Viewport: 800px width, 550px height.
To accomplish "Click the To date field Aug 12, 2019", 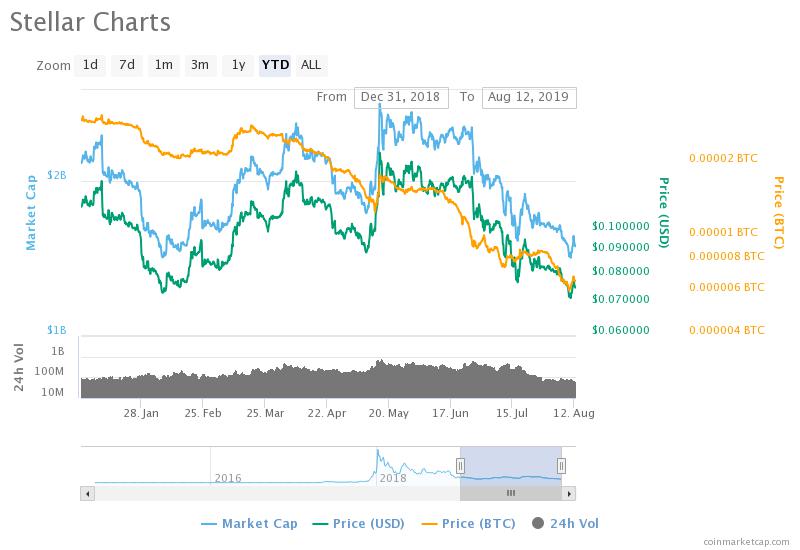I will click(x=529, y=97).
